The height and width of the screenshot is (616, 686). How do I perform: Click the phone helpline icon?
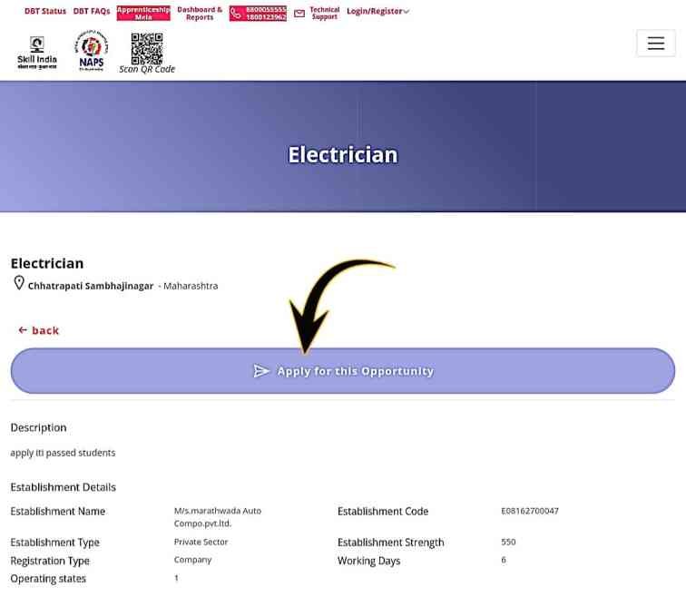[x=236, y=14]
